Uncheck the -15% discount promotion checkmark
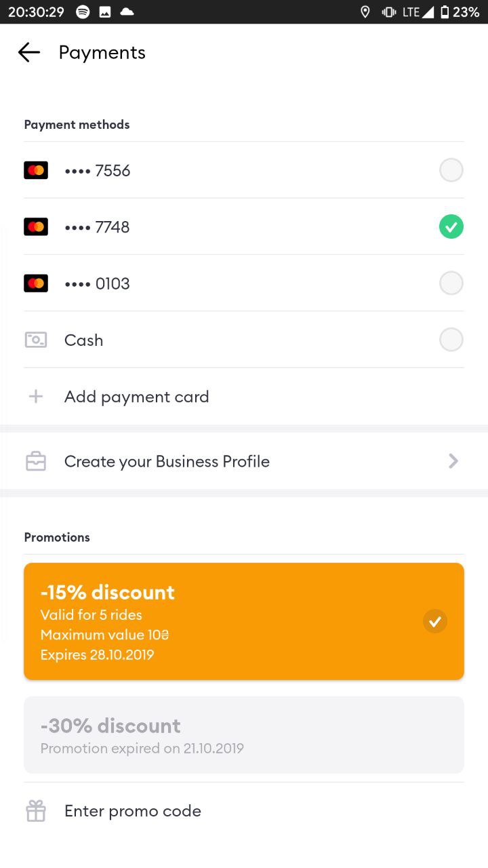This screenshot has width=488, height=868. 435,621
